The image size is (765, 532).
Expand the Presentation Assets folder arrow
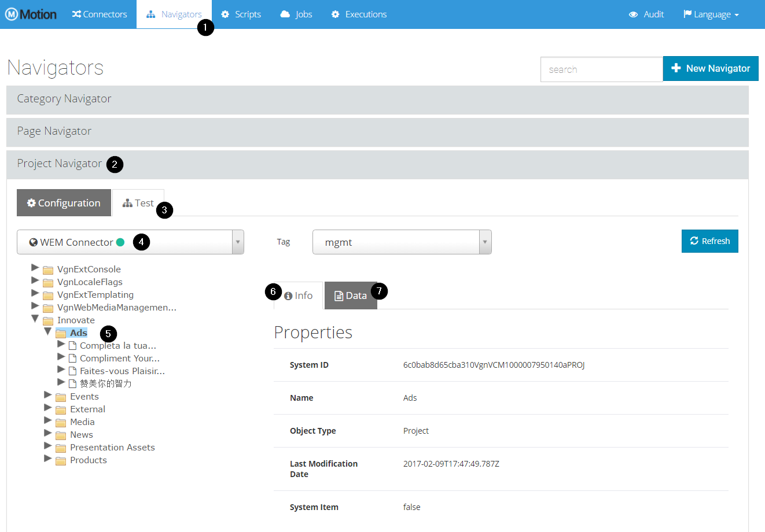[47, 446]
